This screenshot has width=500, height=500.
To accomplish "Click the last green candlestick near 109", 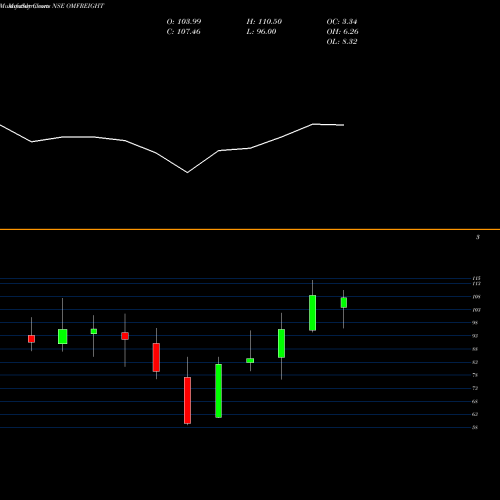I will click(344, 303).
